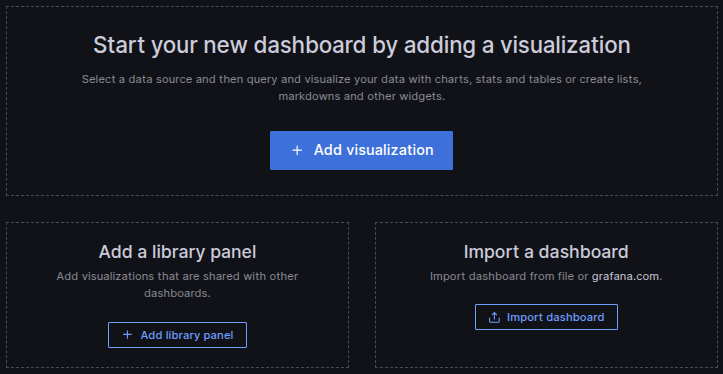Viewport: 723px width, 374px height.
Task: Click the plus icon in Add library panel
Action: (127, 335)
